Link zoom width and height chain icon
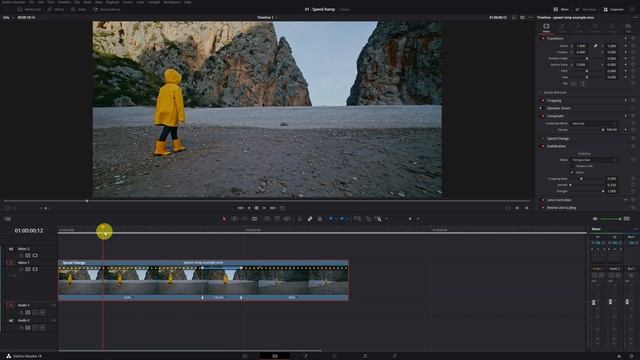 [x=596, y=46]
